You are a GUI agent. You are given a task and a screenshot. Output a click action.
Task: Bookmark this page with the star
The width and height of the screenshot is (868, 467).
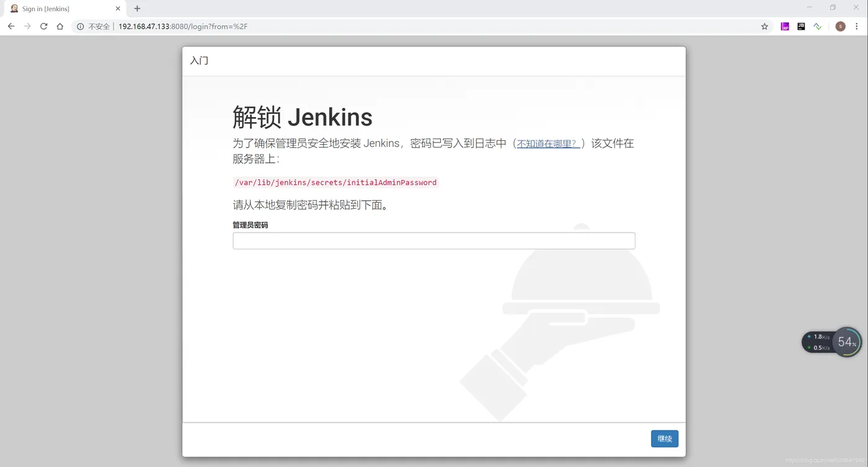(764, 27)
